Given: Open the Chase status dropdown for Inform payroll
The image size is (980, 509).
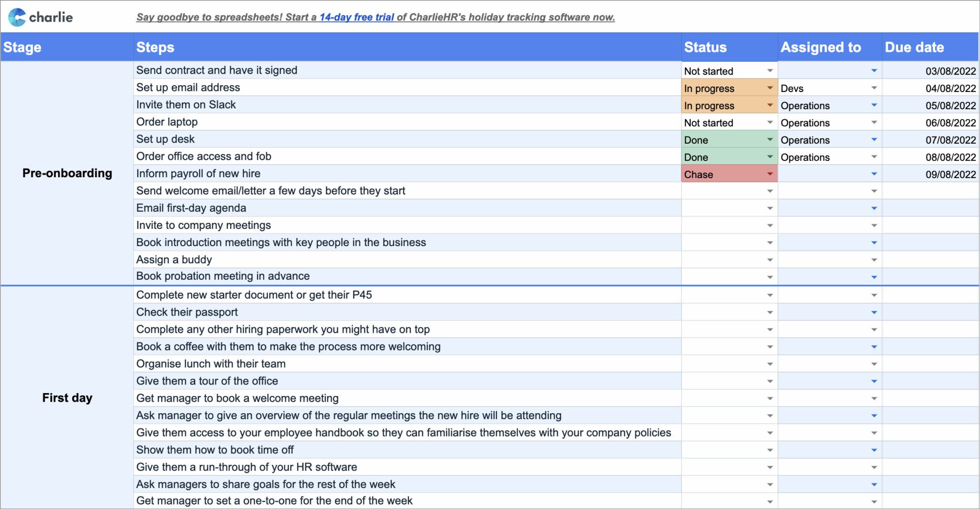Looking at the screenshot, I should coord(770,174).
